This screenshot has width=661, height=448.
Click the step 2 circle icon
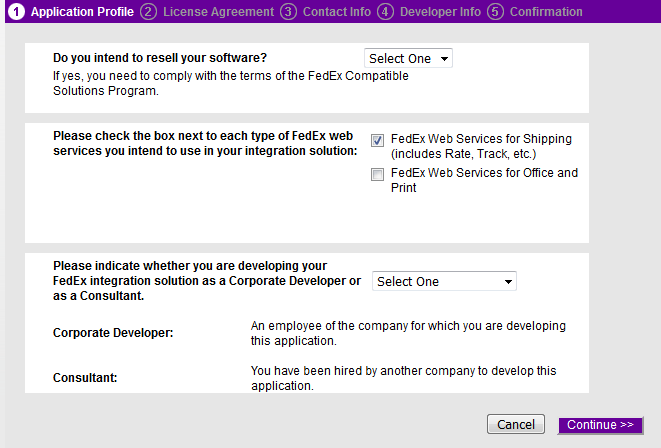(148, 12)
